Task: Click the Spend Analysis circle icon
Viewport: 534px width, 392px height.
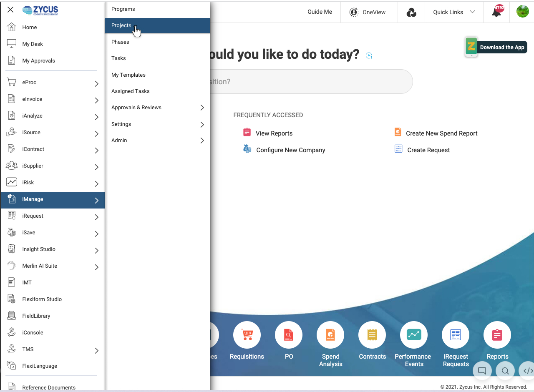Action: pos(330,335)
